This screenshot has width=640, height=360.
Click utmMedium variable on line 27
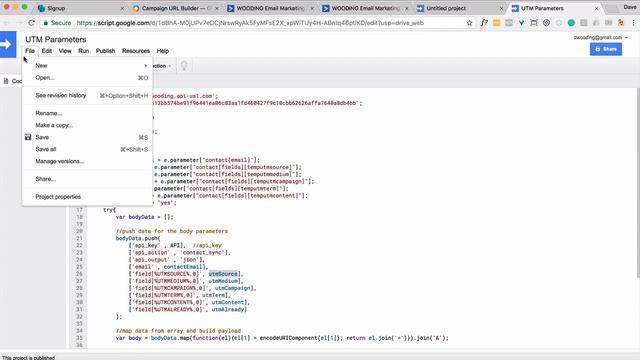224,281
